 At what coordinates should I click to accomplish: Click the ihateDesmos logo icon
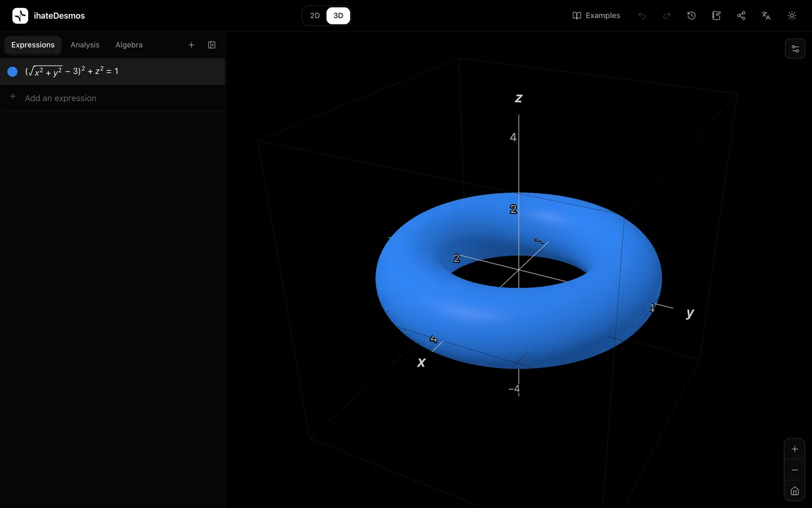[20, 16]
